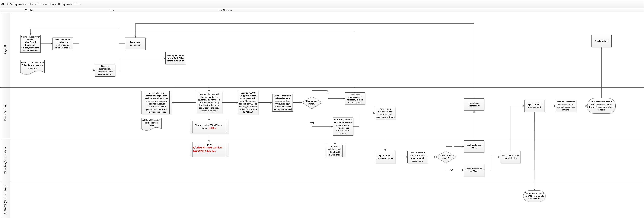Select 'Files are automatically transferred' process box
Screen dimensions: 644x218
(x=105, y=70)
